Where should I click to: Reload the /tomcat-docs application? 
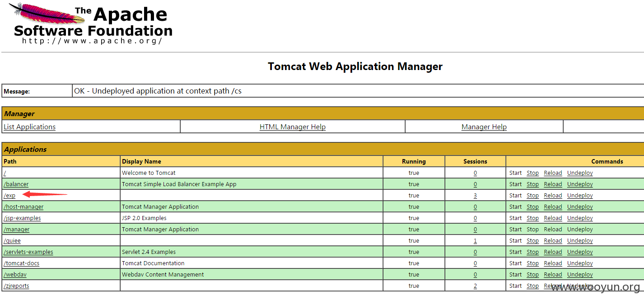[x=553, y=263]
